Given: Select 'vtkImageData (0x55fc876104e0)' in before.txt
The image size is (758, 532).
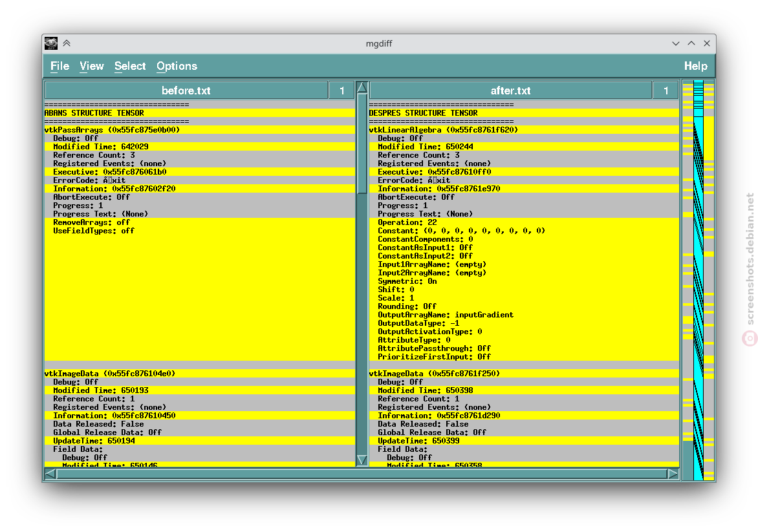Looking at the screenshot, I should (x=200, y=374).
